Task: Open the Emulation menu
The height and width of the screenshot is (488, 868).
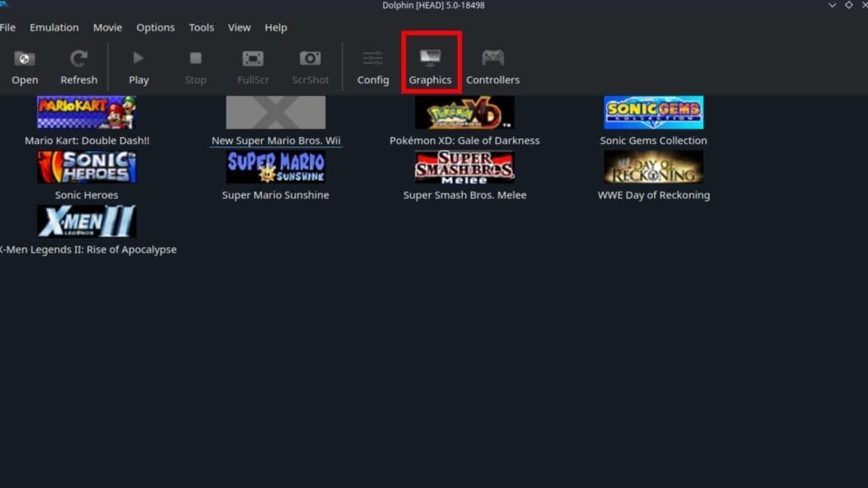Action: tap(54, 27)
